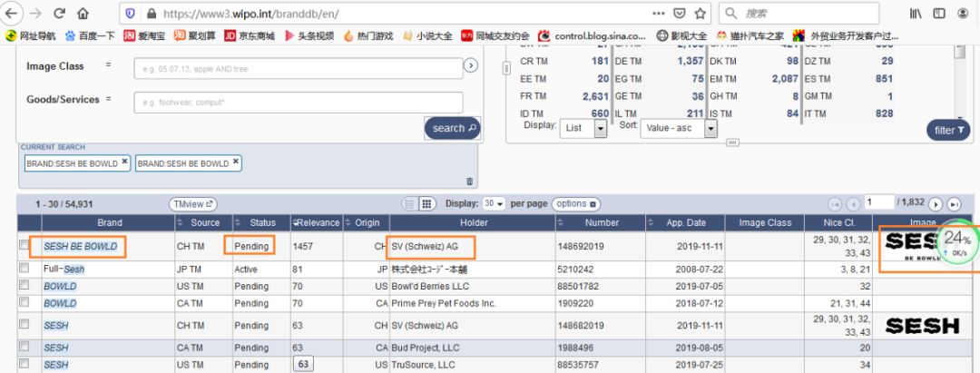The width and height of the screenshot is (980, 373).
Task: Open TMview external link
Action: 193,203
